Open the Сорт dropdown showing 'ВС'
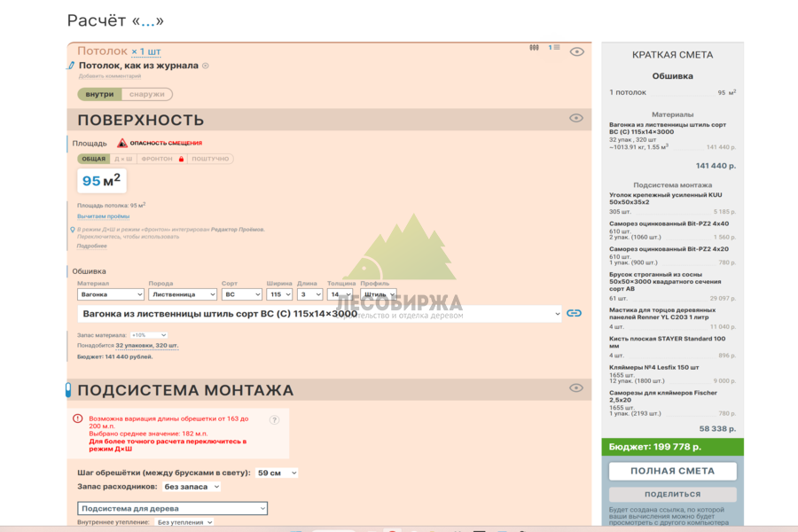This screenshot has width=798, height=532. 242,294
